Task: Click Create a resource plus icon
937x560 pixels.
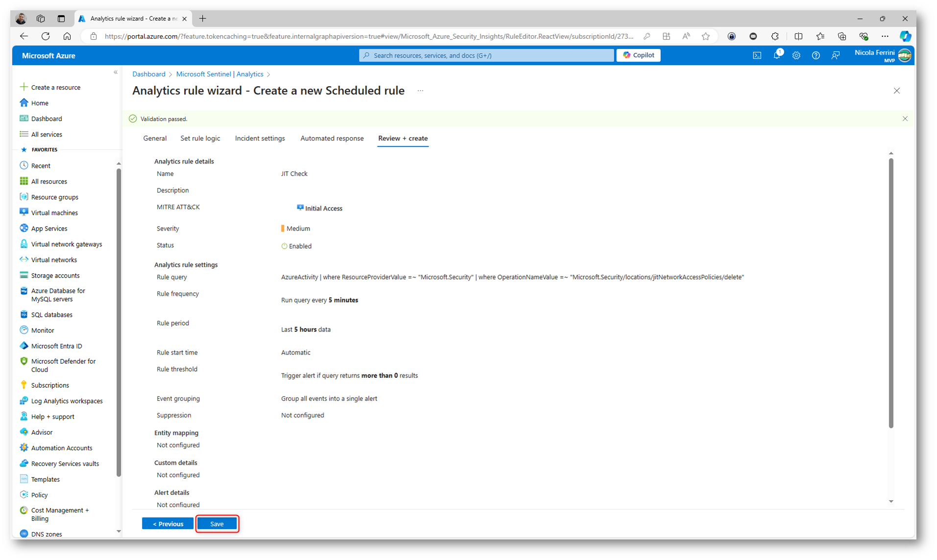Action: click(x=24, y=87)
